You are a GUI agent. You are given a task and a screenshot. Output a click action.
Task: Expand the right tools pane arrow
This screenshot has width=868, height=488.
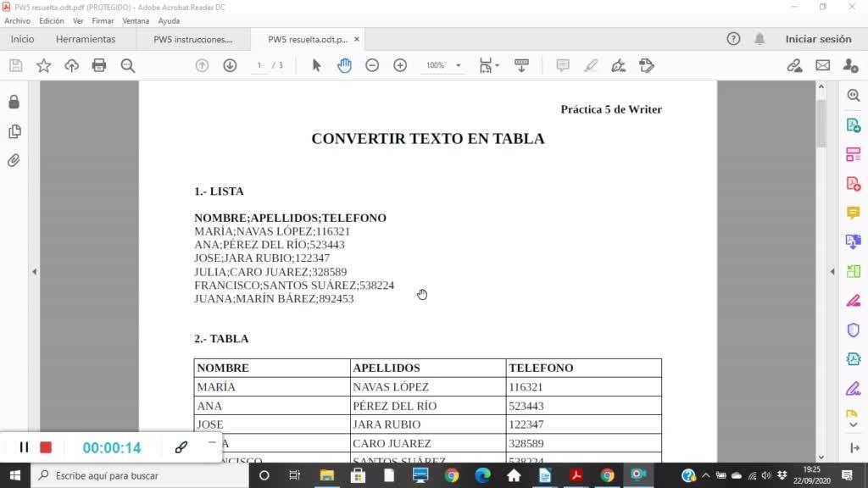[x=832, y=272]
